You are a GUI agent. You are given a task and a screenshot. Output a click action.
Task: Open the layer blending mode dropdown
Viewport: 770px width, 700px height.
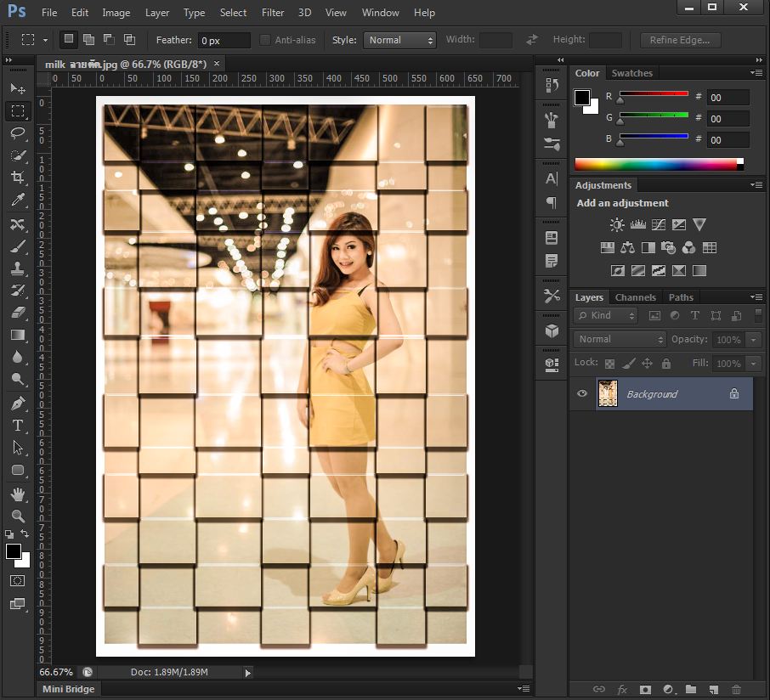coord(620,339)
